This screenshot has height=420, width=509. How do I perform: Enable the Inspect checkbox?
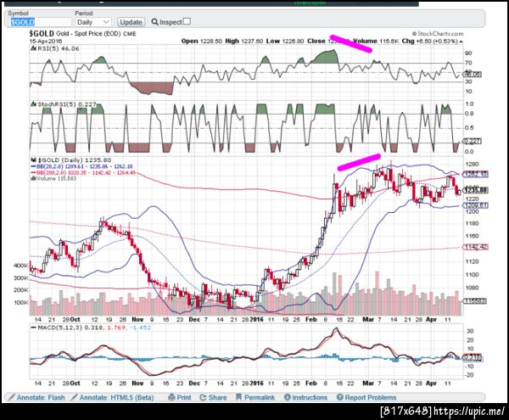[187, 21]
